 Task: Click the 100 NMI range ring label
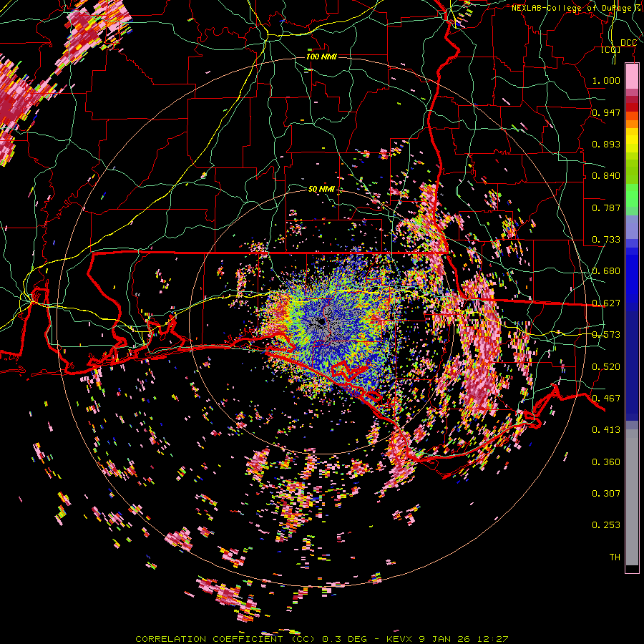[321, 57]
